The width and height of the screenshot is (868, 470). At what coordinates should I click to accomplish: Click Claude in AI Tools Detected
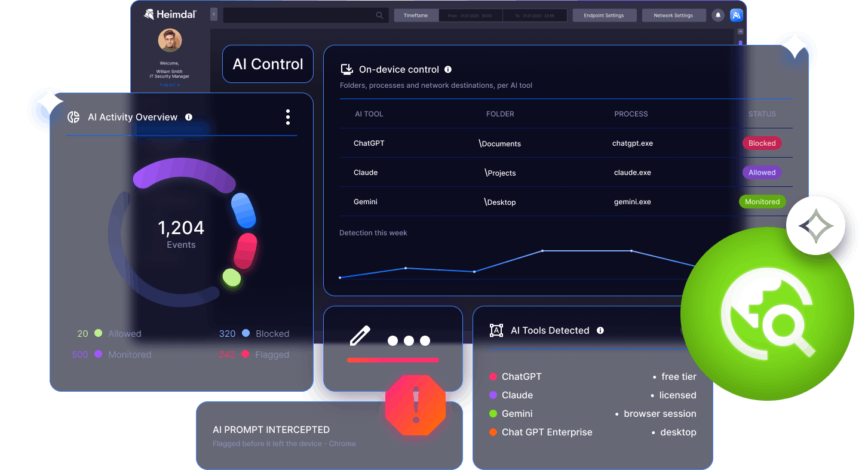[511, 395]
